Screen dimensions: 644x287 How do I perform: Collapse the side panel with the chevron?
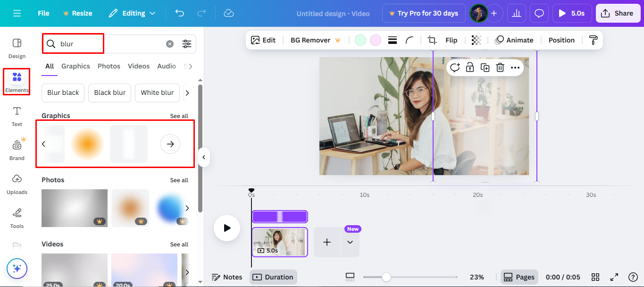tap(204, 158)
